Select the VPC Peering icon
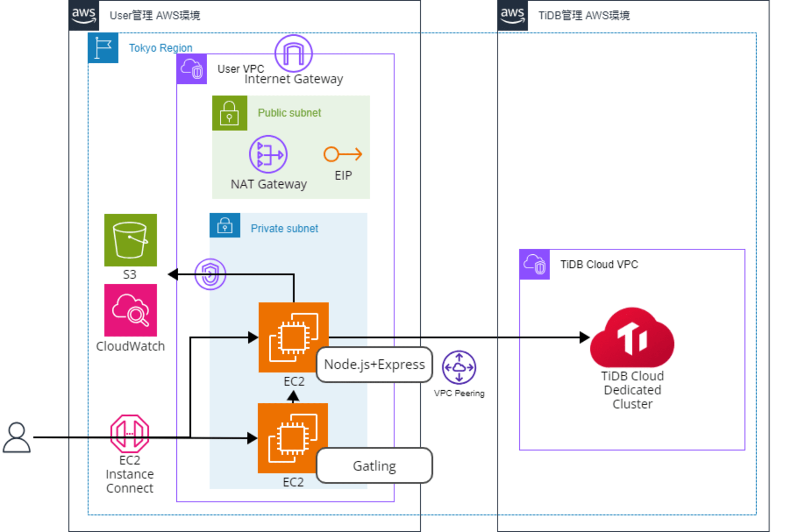The width and height of the screenshot is (805, 532). [x=459, y=367]
